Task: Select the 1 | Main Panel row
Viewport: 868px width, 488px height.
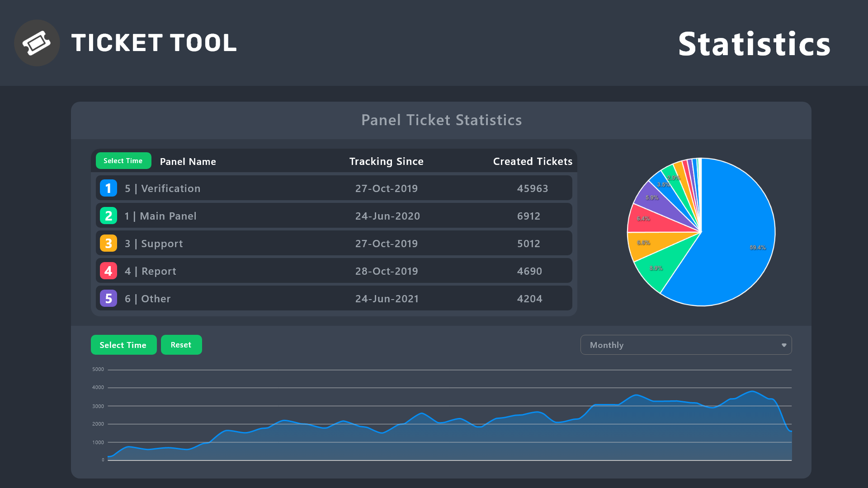Action: [334, 216]
